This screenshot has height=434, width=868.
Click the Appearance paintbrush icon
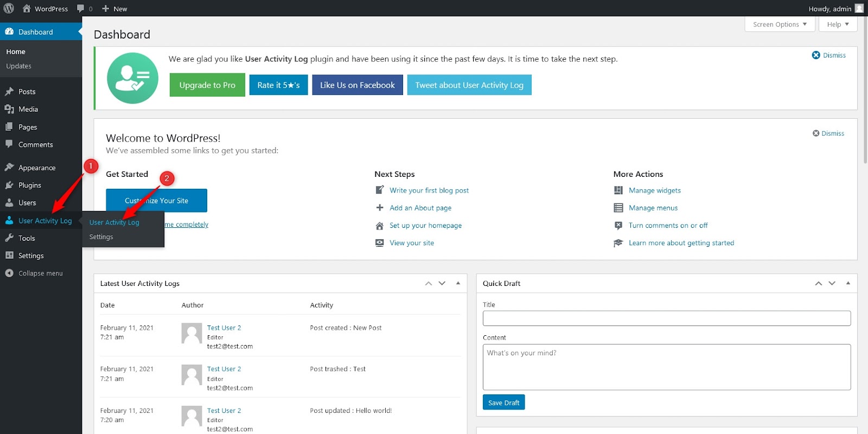[x=9, y=167]
